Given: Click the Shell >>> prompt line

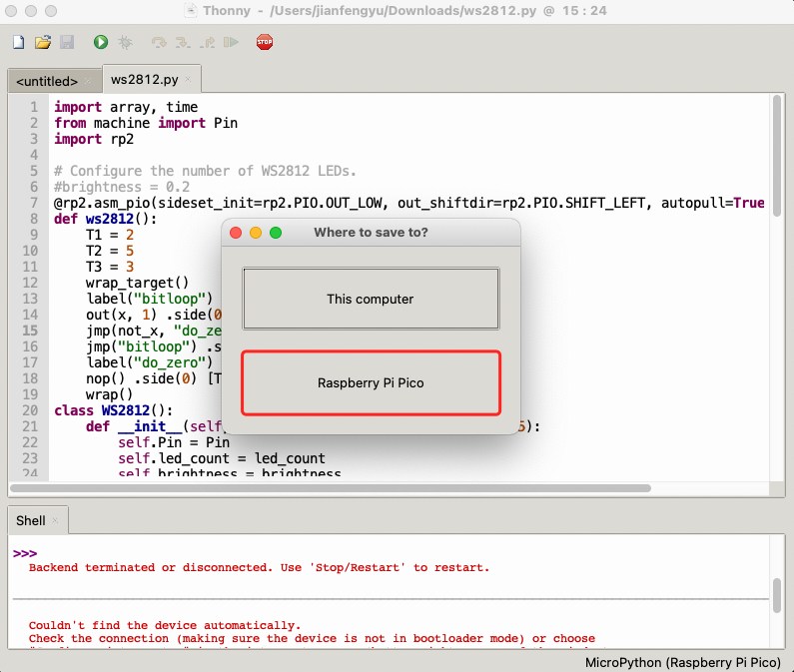Looking at the screenshot, I should coord(25,553).
